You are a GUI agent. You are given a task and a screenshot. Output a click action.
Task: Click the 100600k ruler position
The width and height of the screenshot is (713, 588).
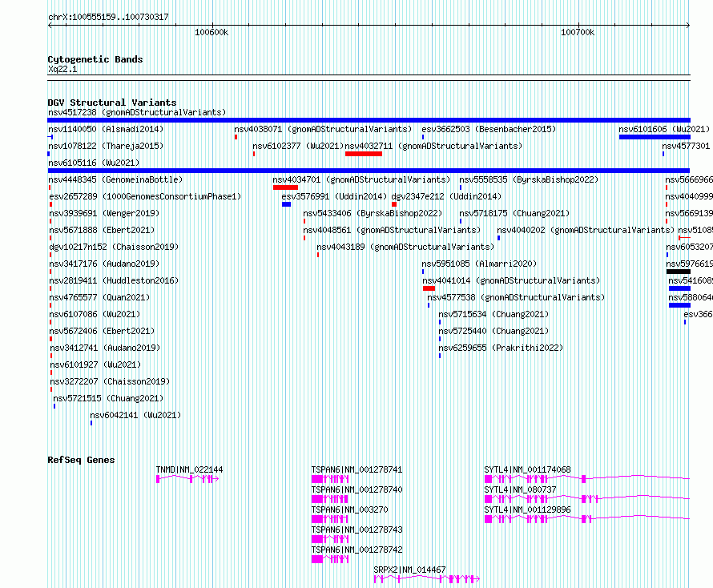coord(211,32)
